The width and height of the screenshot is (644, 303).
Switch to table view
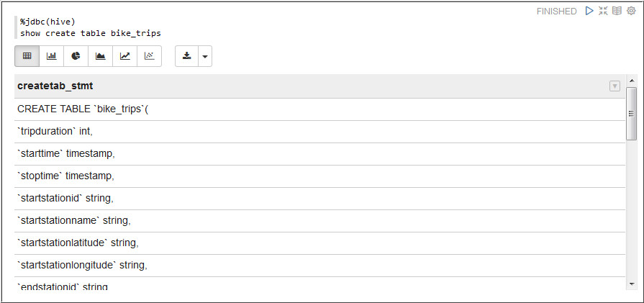point(27,56)
